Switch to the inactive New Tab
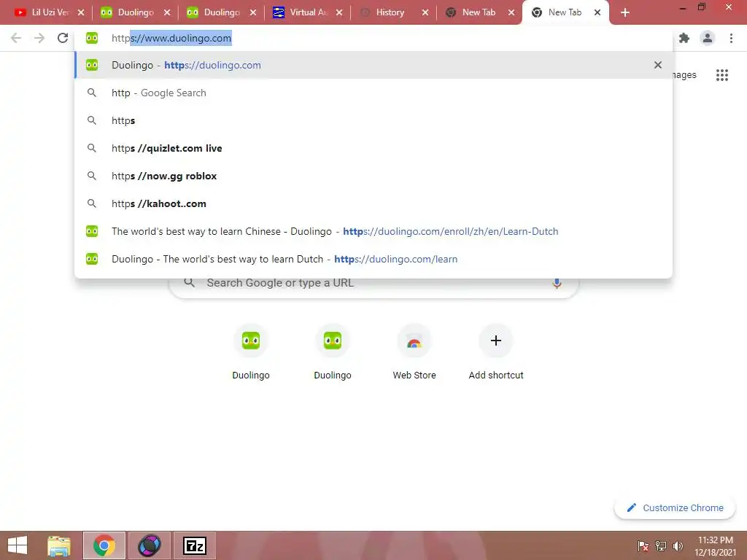Screen dimensions: 747x560 pyautogui.click(x=479, y=12)
